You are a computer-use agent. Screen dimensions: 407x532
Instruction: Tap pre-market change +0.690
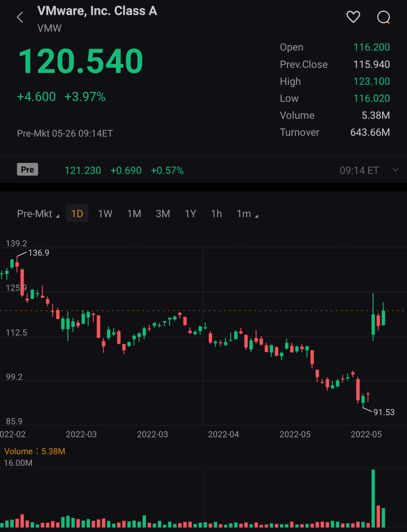(x=126, y=170)
